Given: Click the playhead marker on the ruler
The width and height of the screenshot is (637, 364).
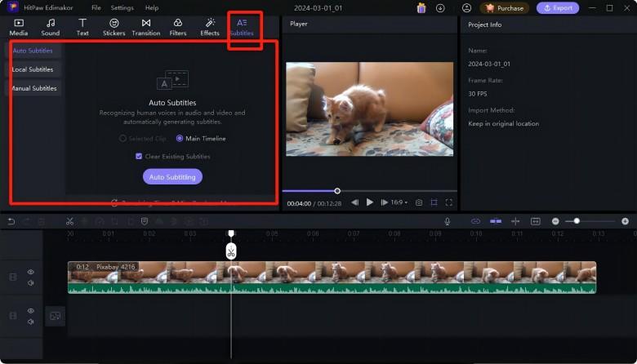Looking at the screenshot, I should click(231, 233).
